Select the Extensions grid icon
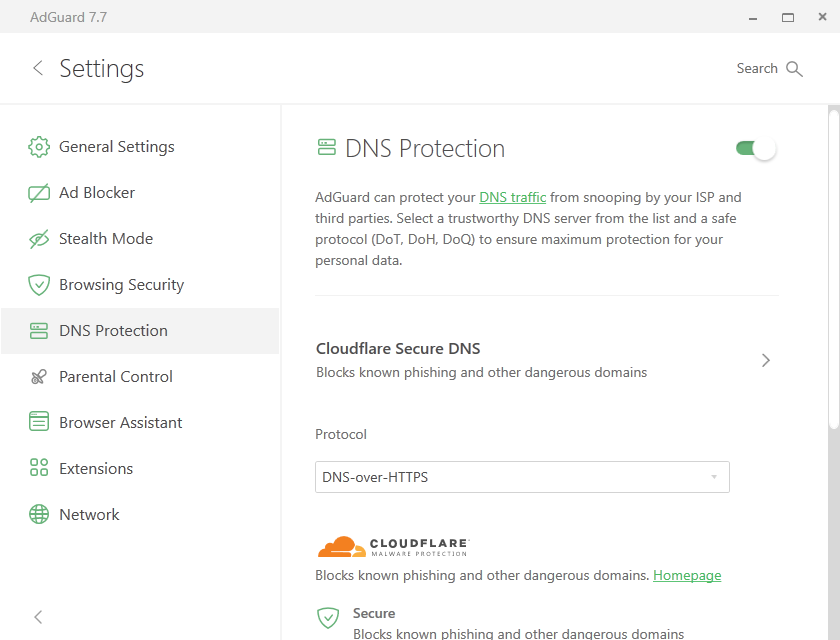 click(38, 468)
